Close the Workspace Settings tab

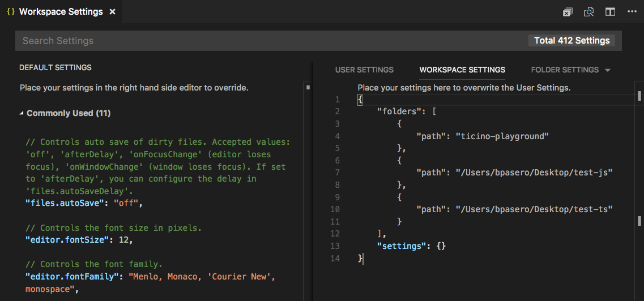(x=112, y=12)
